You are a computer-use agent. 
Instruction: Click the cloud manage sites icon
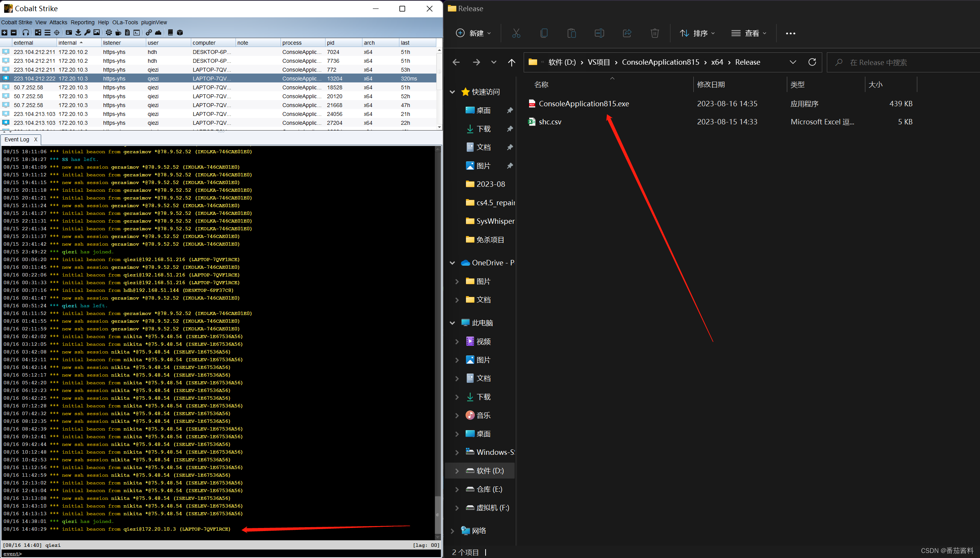pyautogui.click(x=158, y=33)
